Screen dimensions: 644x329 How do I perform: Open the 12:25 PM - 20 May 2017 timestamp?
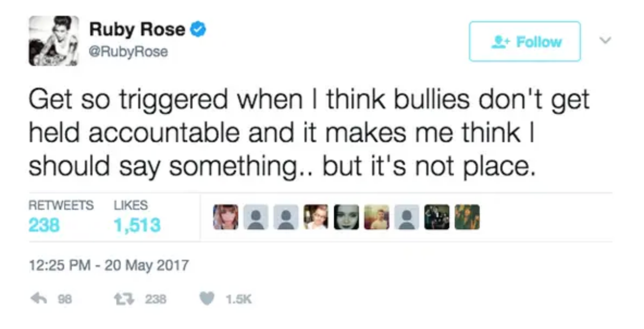click(108, 266)
